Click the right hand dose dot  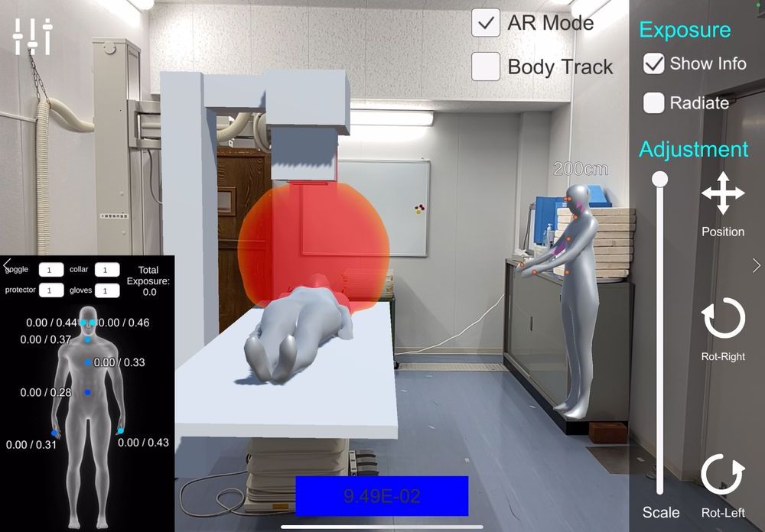pos(54,433)
